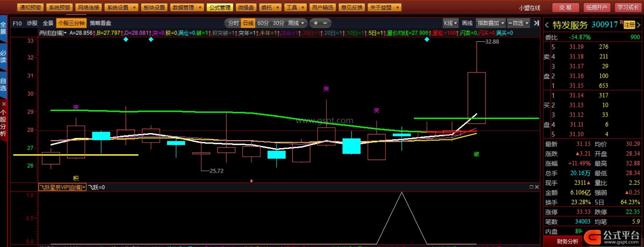Open the 两线[自编] indicator dropdown
Screen dimensions: 644x247
pyautogui.click(x=53, y=33)
